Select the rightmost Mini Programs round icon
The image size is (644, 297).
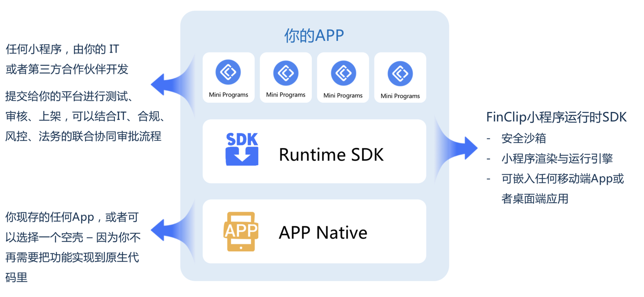400,73
